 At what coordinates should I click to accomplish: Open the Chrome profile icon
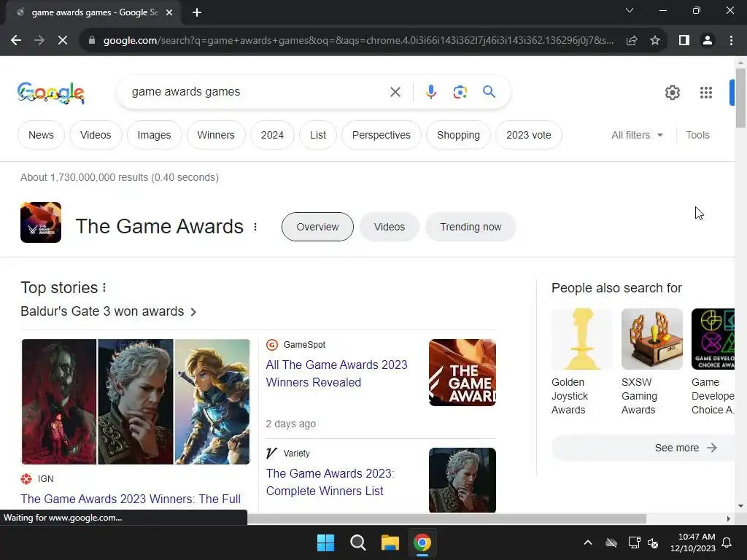[708, 41]
